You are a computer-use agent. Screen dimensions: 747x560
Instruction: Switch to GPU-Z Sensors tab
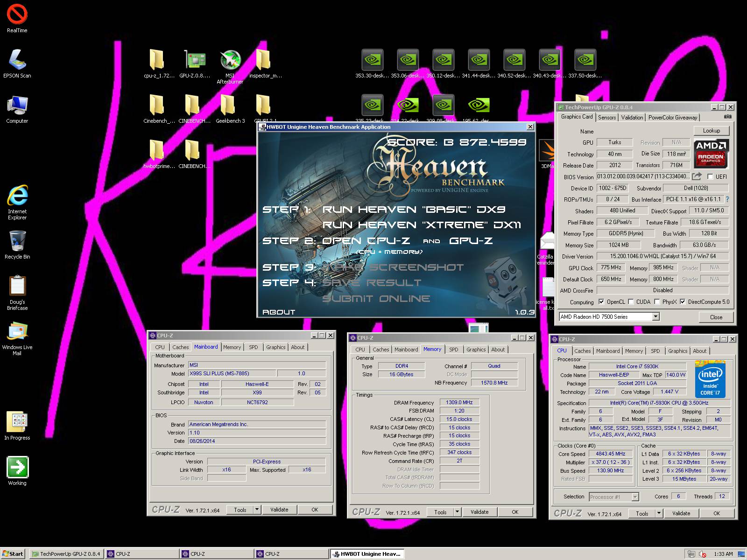coord(607,118)
